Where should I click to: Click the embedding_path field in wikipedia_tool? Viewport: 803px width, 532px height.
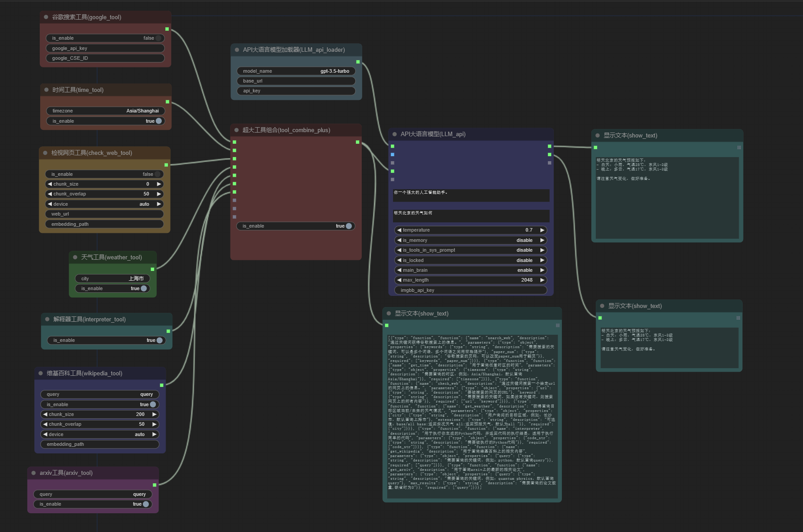click(x=100, y=444)
